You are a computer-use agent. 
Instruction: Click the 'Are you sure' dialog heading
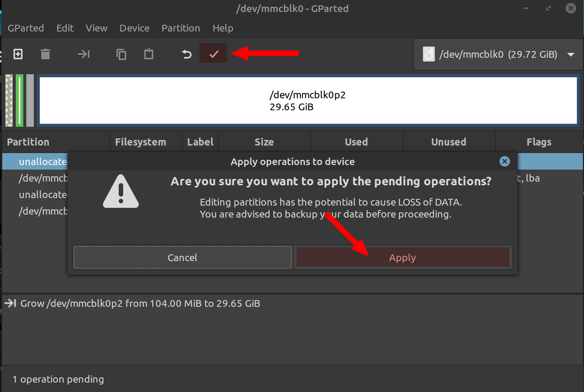point(331,181)
